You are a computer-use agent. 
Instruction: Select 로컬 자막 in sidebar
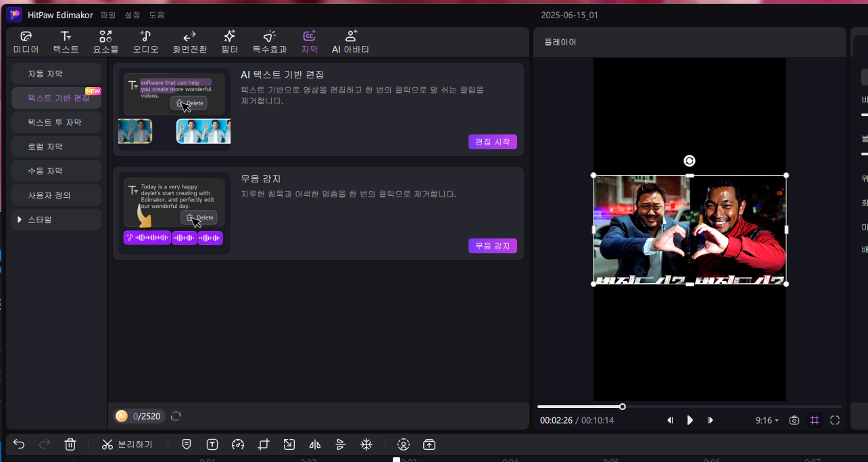[x=56, y=147]
